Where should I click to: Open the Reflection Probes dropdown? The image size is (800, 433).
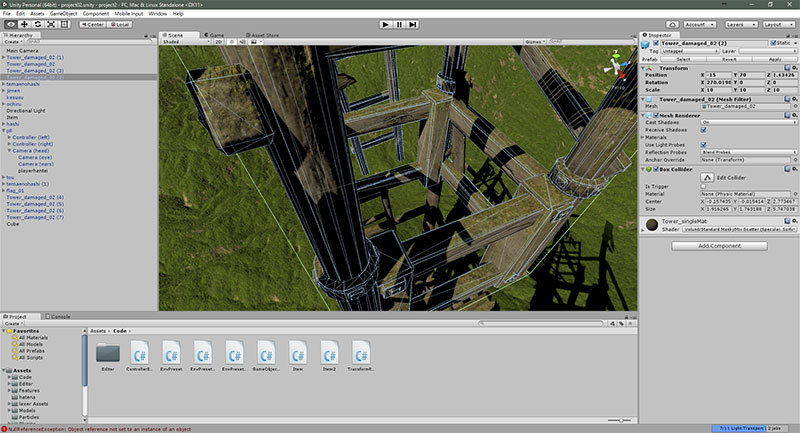pos(748,152)
